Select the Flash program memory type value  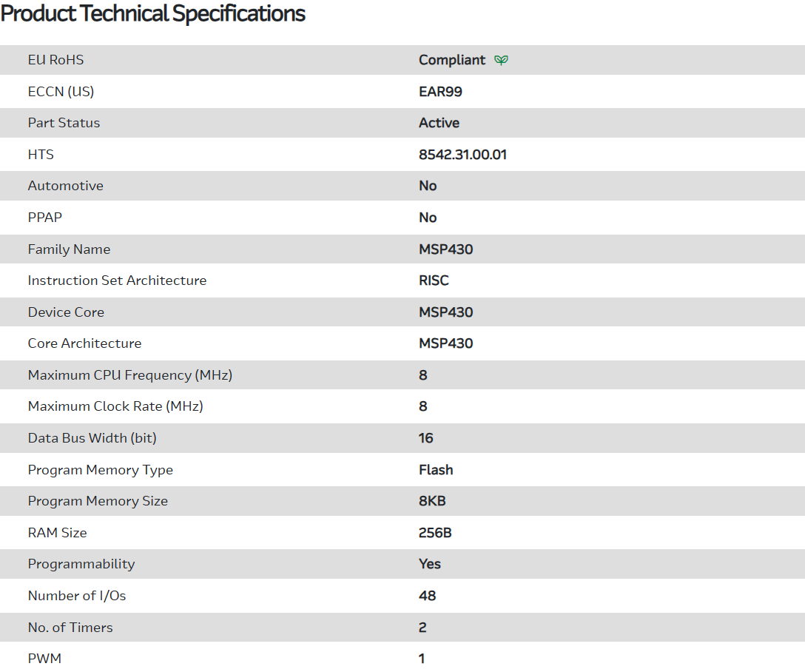pos(436,470)
